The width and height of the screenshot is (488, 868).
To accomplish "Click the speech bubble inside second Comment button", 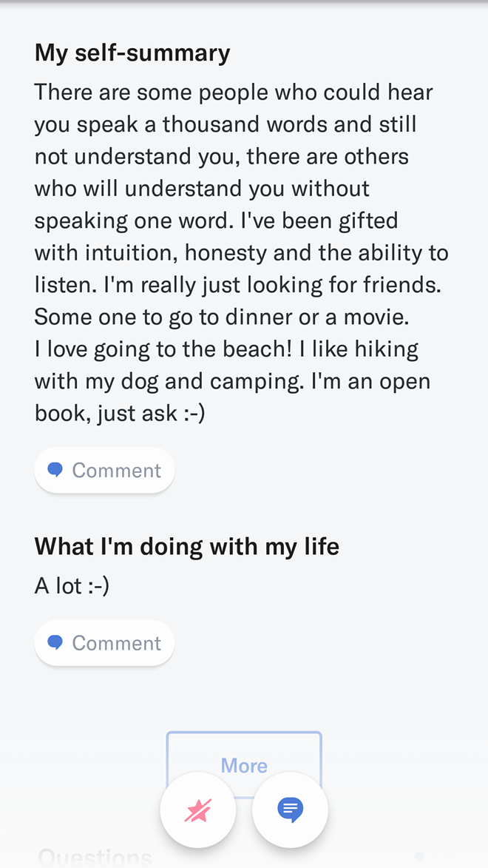I will (x=55, y=642).
